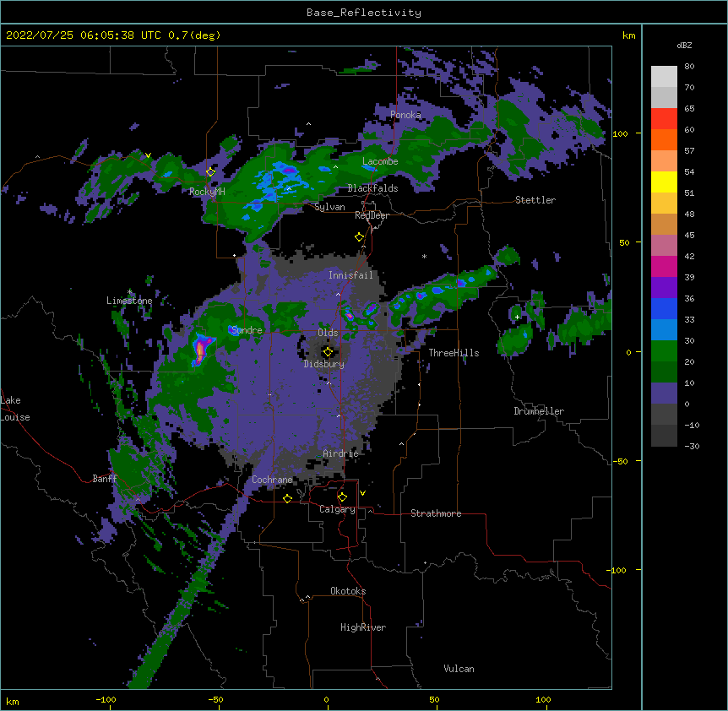This screenshot has height=711, width=728.
Task: Click the -30 value on the dBZ legend
Action: coord(692,446)
